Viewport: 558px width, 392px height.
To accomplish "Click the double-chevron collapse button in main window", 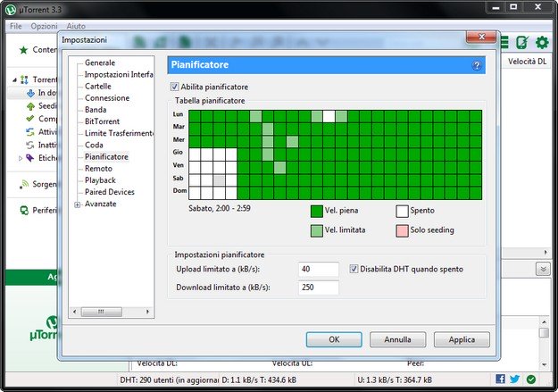I will 543,269.
